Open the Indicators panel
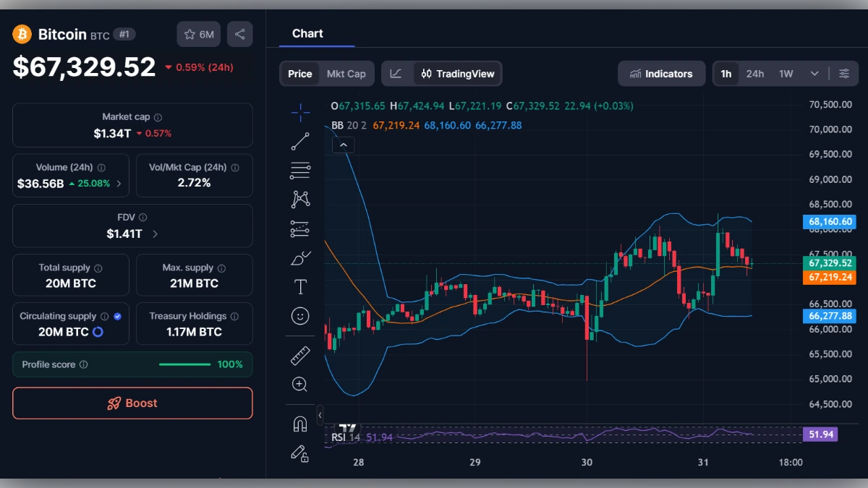Image resolution: width=868 pixels, height=488 pixels. point(661,73)
